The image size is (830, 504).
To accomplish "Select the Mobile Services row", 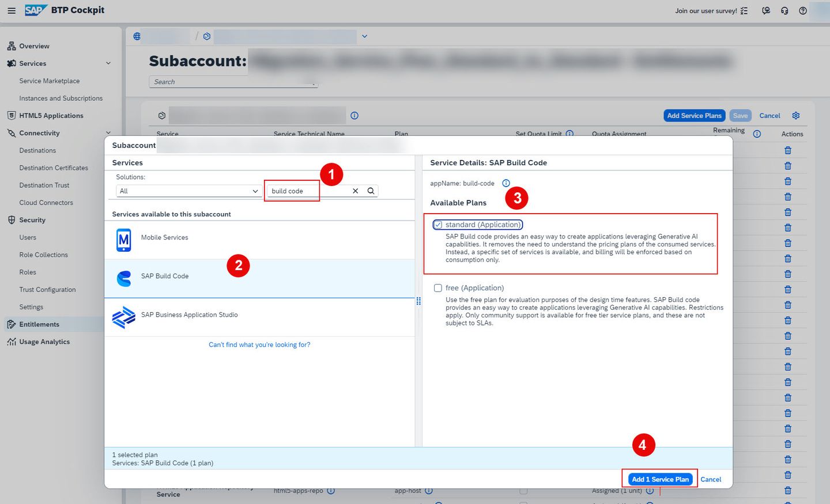I will (259, 240).
